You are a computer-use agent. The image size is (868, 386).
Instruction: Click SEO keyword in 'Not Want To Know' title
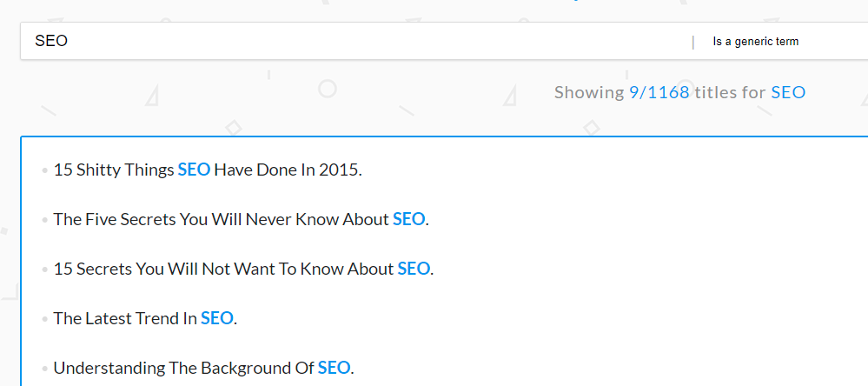pos(414,270)
